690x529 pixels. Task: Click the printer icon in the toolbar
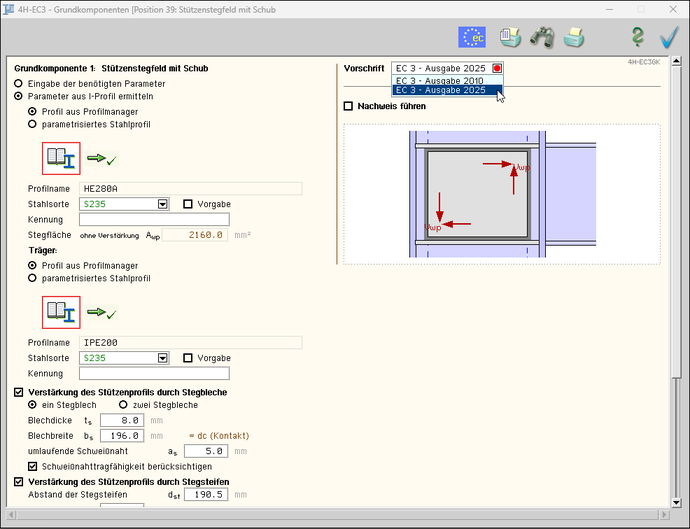point(573,37)
